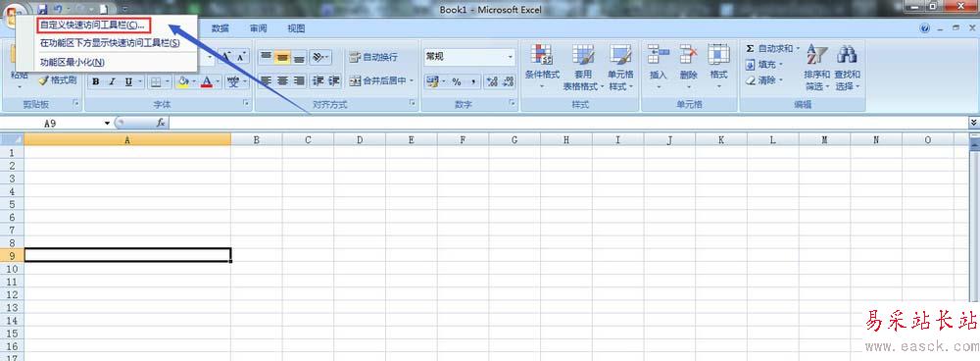The height and width of the screenshot is (361, 980).
Task: Open the Excel help icon
Action: click(x=925, y=28)
